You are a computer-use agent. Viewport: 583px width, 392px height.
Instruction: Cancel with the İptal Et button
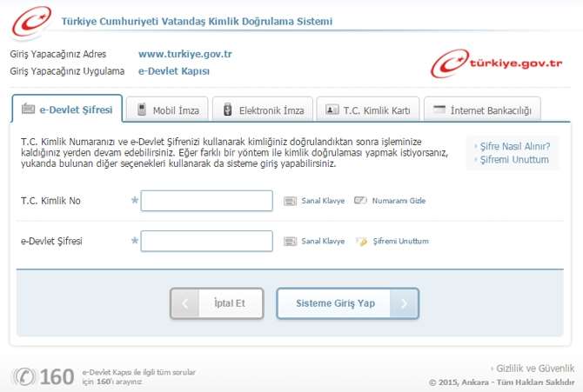217,303
